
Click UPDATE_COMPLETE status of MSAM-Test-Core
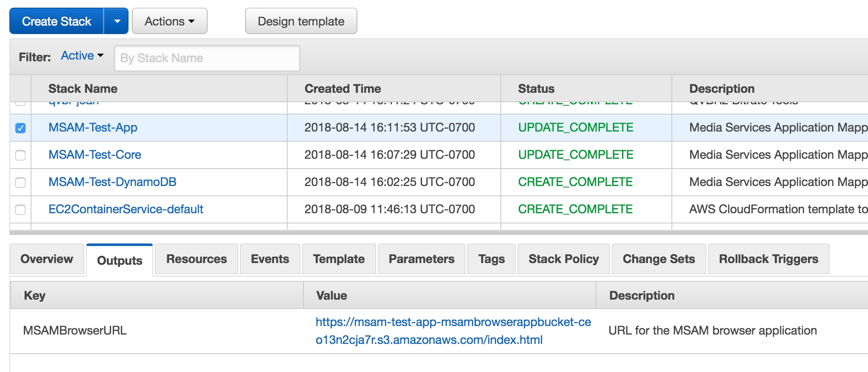coord(576,155)
